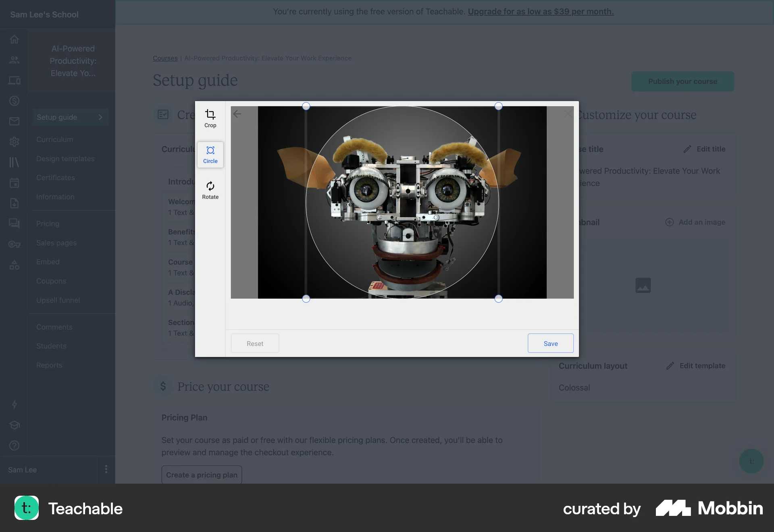Expand the Setup guide chevron
The height and width of the screenshot is (532, 774).
coord(100,117)
